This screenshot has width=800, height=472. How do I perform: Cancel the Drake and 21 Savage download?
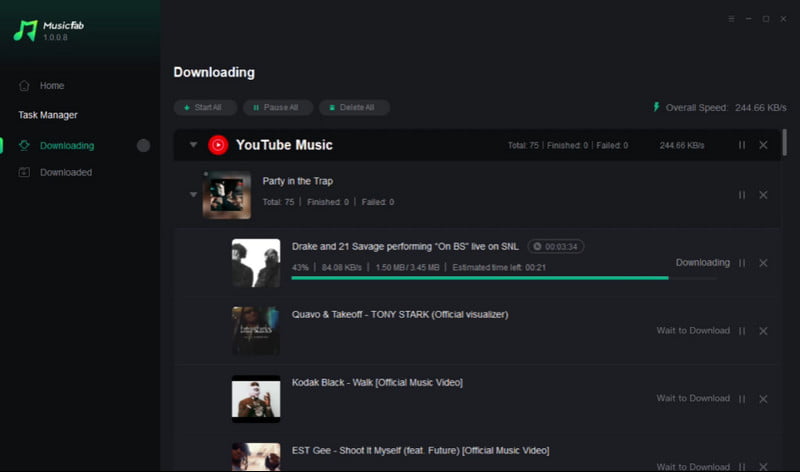(763, 263)
